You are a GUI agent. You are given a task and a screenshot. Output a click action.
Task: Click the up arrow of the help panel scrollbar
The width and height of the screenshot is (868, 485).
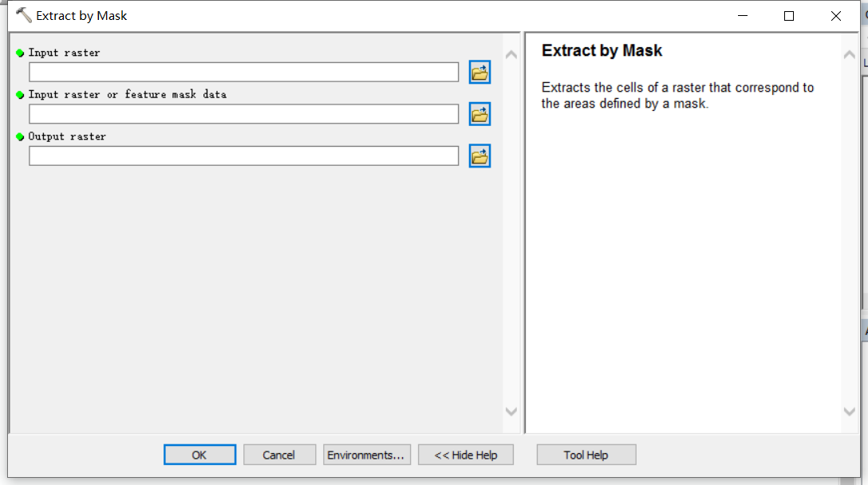849,55
